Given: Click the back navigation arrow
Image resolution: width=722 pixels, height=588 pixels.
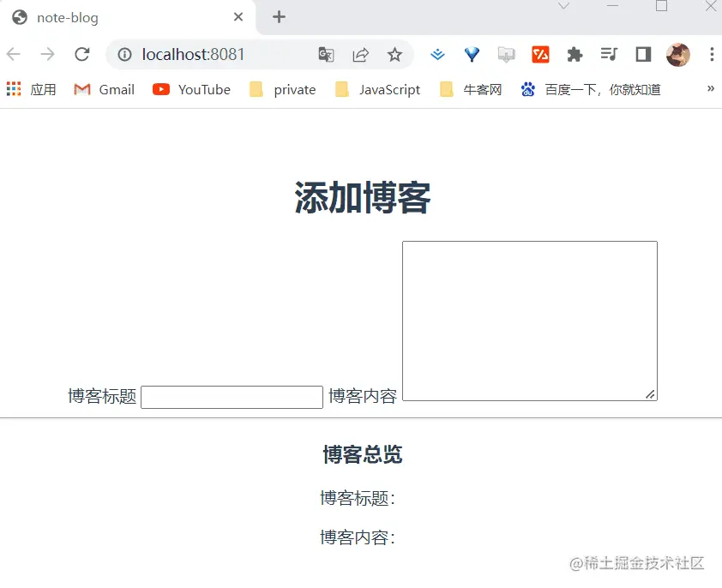Looking at the screenshot, I should pyautogui.click(x=14, y=53).
